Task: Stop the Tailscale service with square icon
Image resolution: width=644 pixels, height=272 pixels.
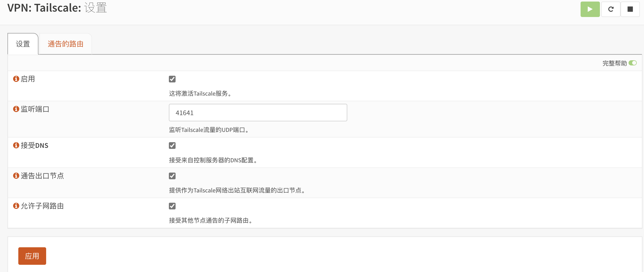Action: coord(630,9)
